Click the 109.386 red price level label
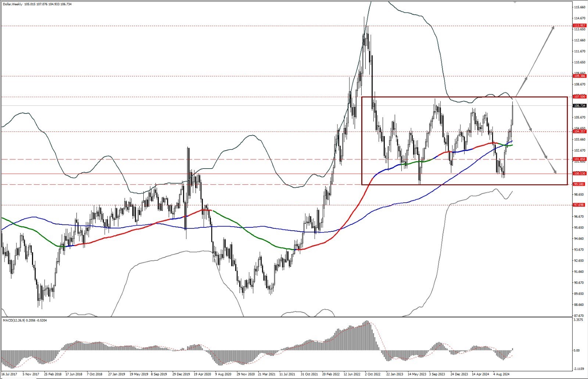Screen dimensions: 588x379 click(580, 76)
